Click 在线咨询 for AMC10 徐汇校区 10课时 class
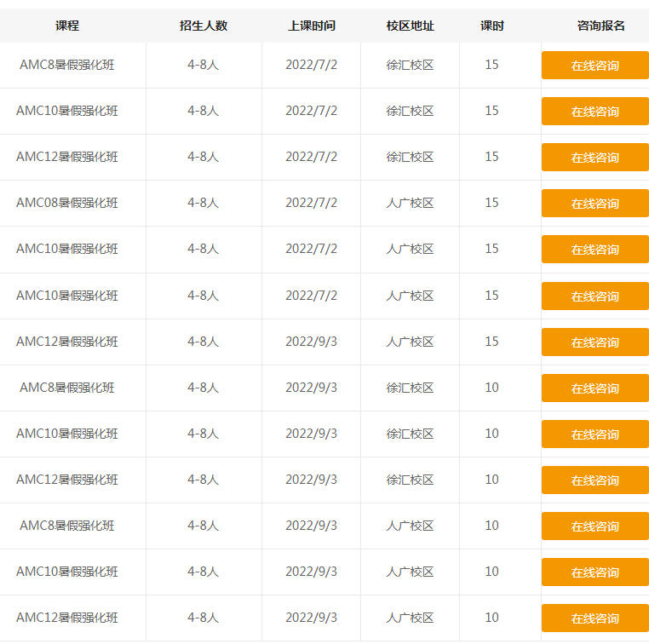This screenshot has width=649, height=644. (594, 434)
